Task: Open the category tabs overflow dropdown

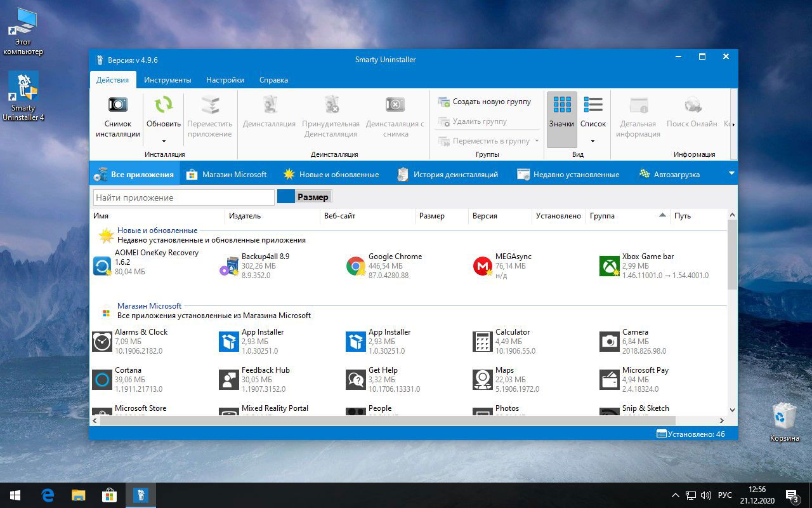Action: [x=731, y=173]
